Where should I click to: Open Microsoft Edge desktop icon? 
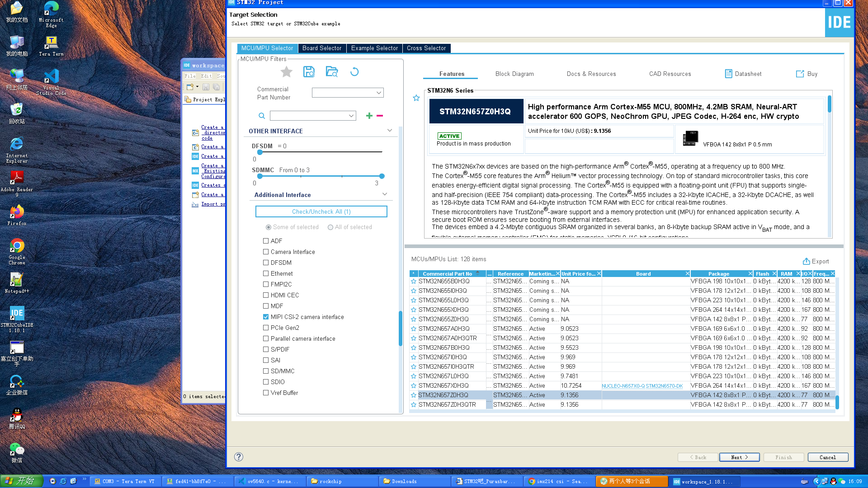(x=51, y=14)
